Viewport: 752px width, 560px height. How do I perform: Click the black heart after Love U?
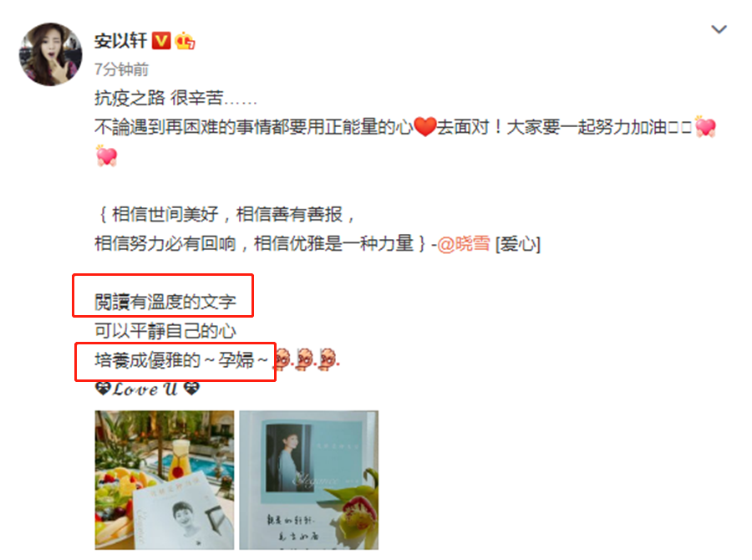click(x=191, y=388)
